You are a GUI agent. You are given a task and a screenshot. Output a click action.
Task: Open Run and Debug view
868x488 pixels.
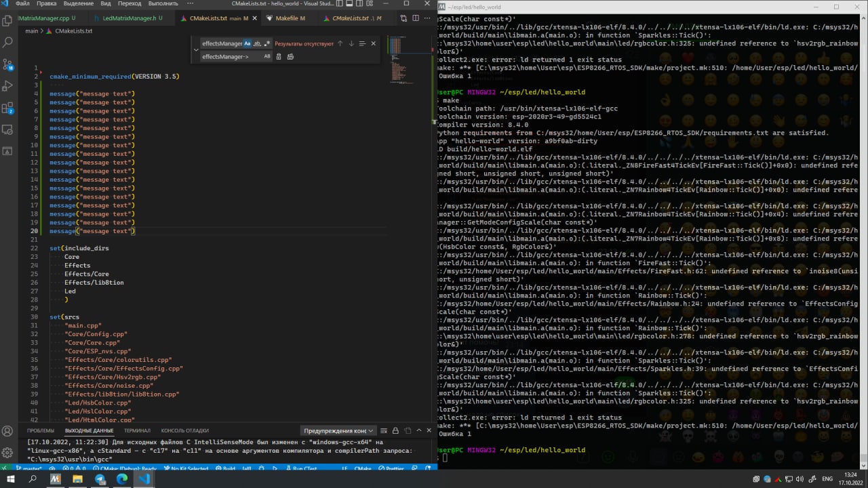[x=8, y=86]
